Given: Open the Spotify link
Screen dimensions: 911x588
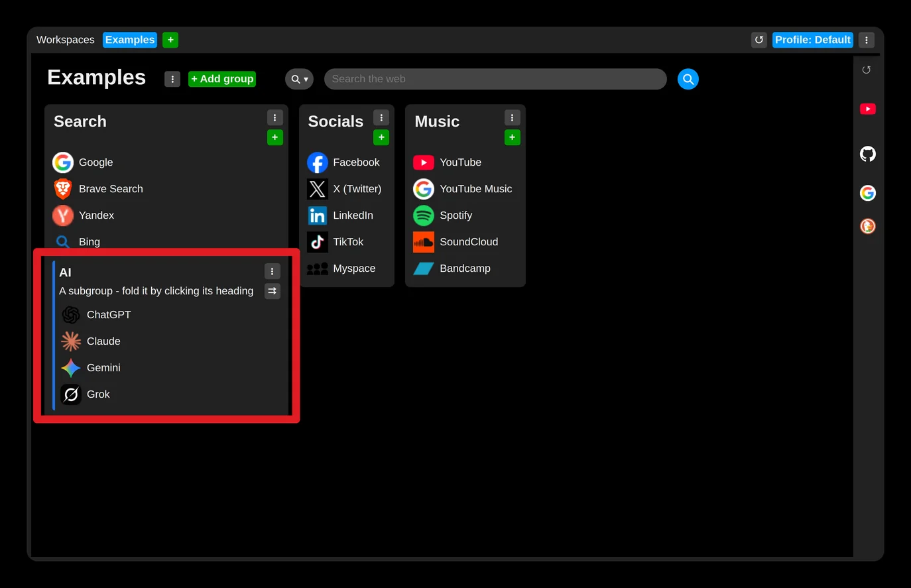Looking at the screenshot, I should point(456,215).
